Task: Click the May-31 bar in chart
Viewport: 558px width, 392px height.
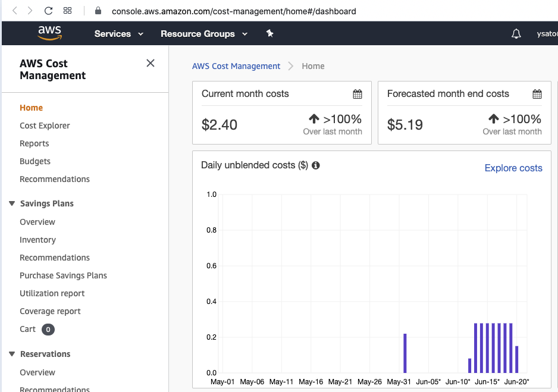Action: [x=405, y=353]
